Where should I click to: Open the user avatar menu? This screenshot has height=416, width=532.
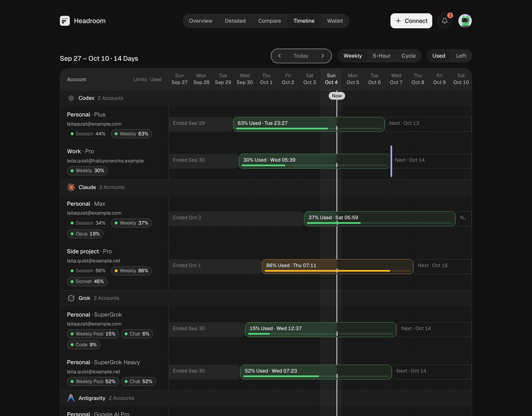(465, 21)
